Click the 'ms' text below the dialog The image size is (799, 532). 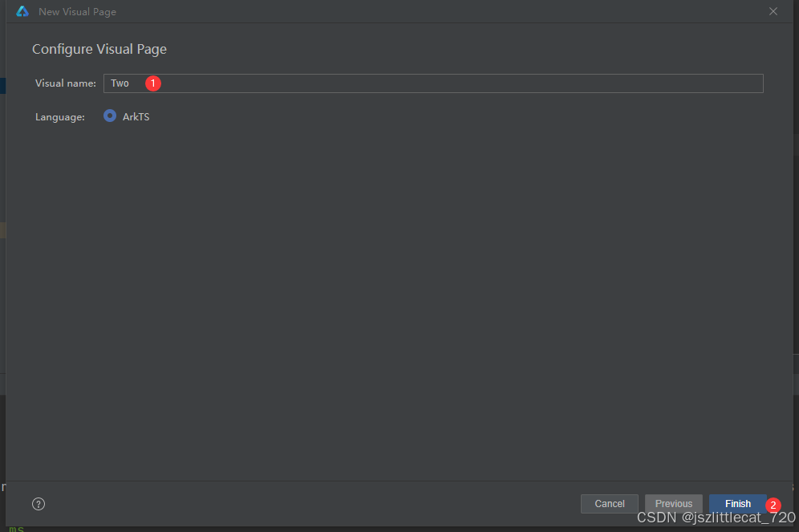16,528
